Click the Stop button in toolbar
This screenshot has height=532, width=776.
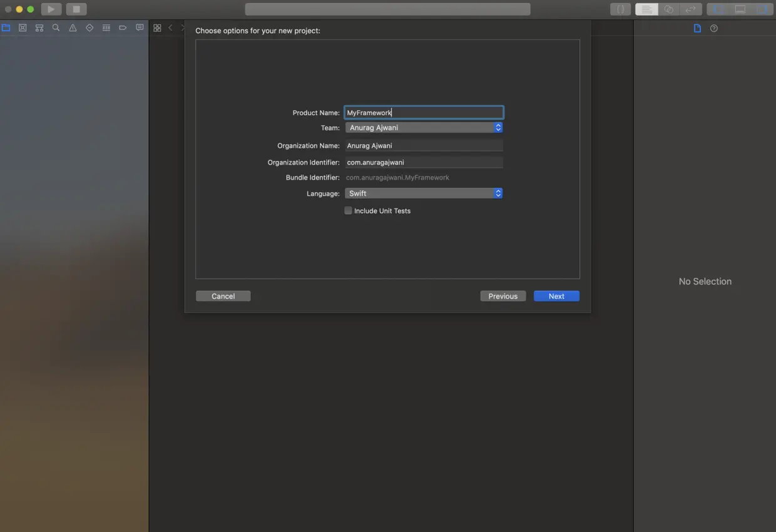click(76, 9)
